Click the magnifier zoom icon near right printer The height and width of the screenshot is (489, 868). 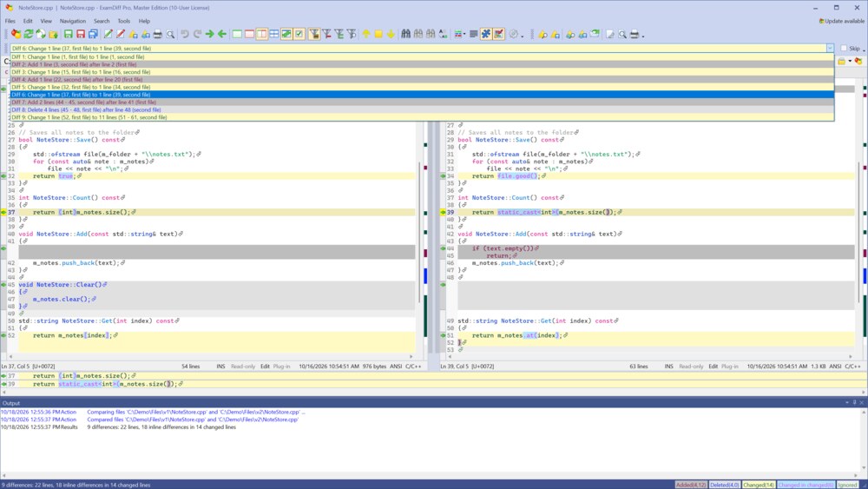(x=622, y=35)
